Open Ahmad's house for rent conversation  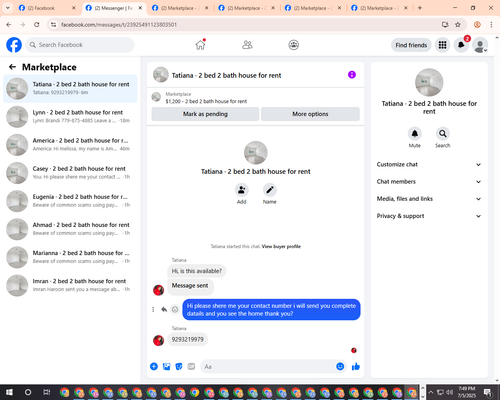[70, 229]
